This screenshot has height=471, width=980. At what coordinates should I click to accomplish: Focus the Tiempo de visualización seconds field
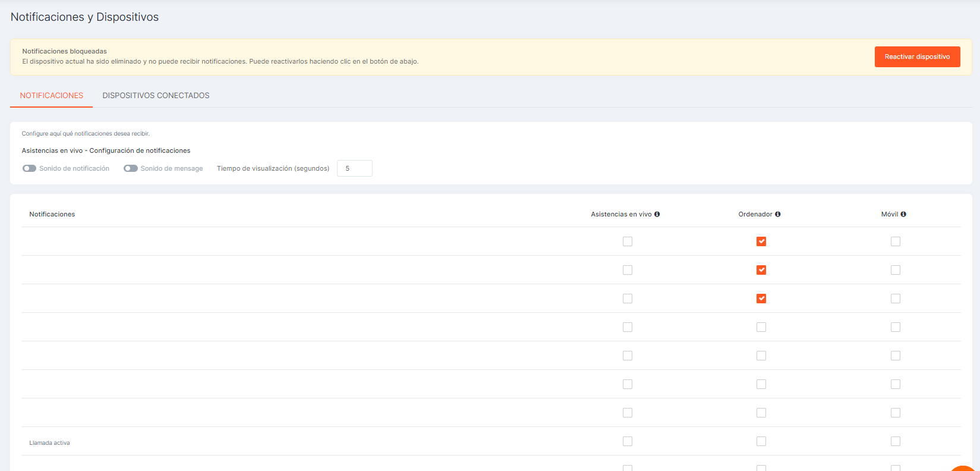coord(355,168)
